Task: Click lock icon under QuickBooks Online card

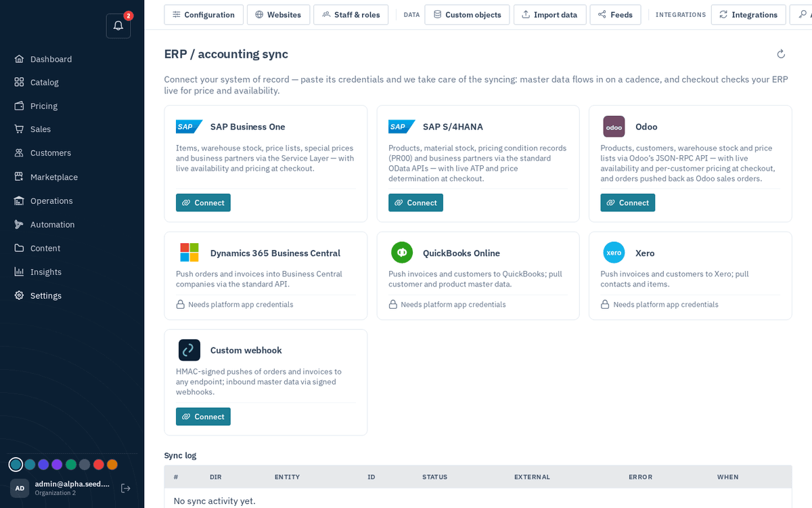Action: pos(393,305)
